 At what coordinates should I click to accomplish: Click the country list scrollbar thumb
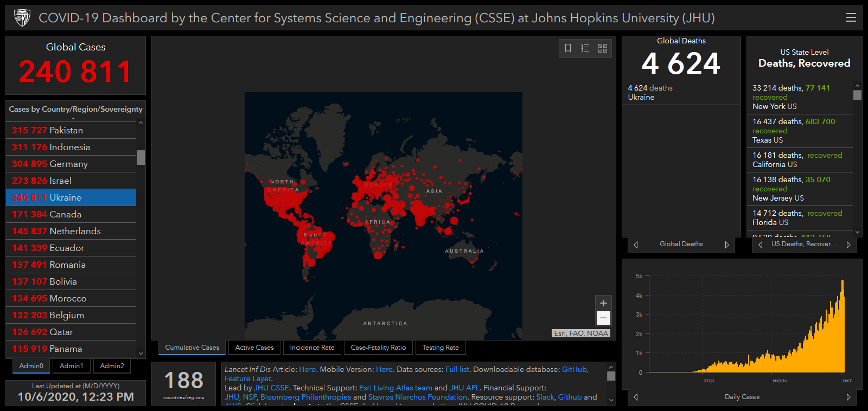click(141, 157)
